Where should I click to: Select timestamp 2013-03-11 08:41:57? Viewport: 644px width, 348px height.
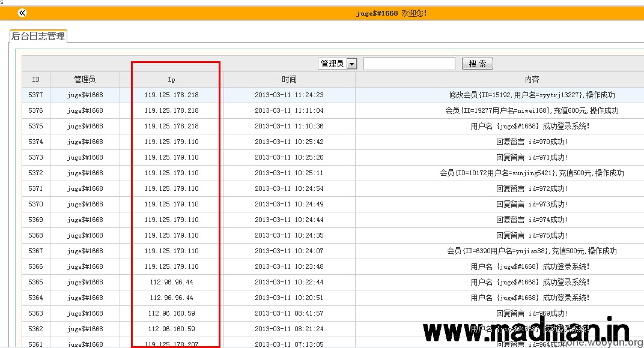[x=289, y=313]
